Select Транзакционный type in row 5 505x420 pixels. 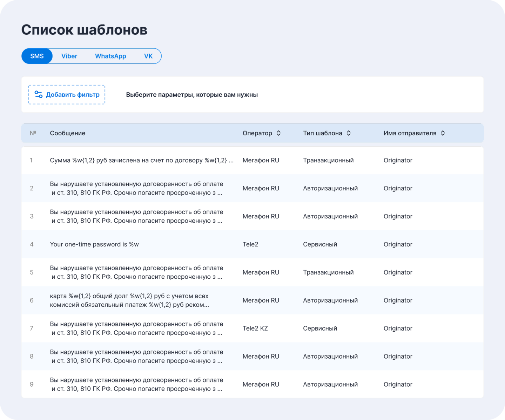point(328,272)
